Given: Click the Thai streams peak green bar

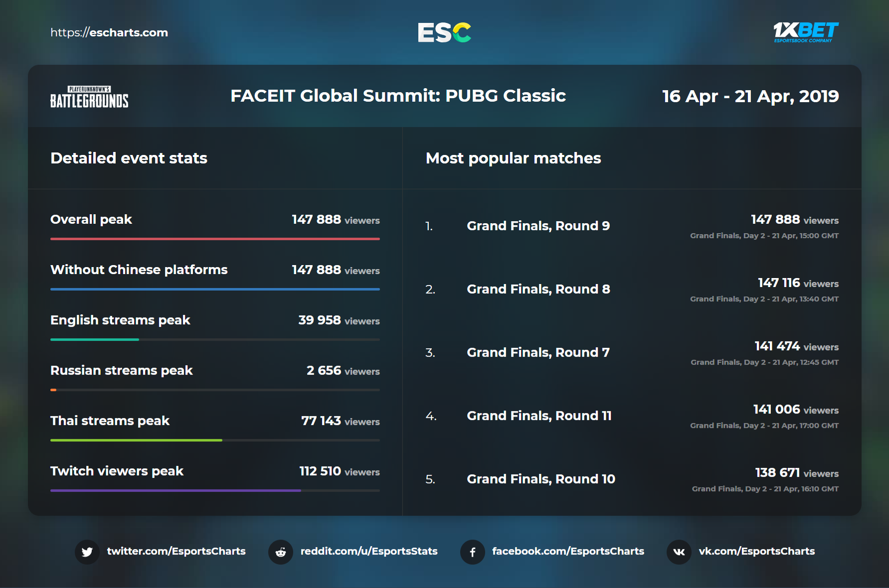Looking at the screenshot, I should point(136,441).
